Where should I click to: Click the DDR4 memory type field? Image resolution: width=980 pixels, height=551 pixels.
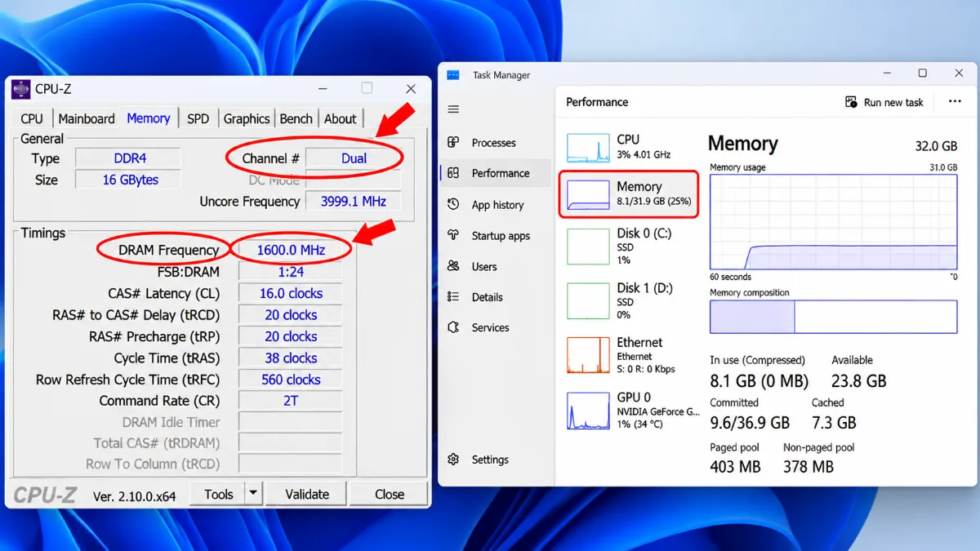point(128,158)
